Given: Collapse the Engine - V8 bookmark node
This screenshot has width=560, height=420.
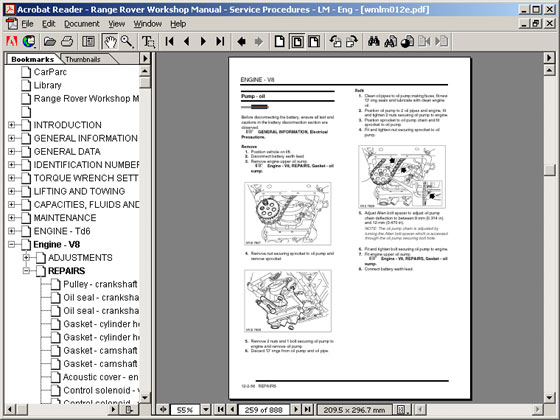Looking at the screenshot, I should coord(11,244).
